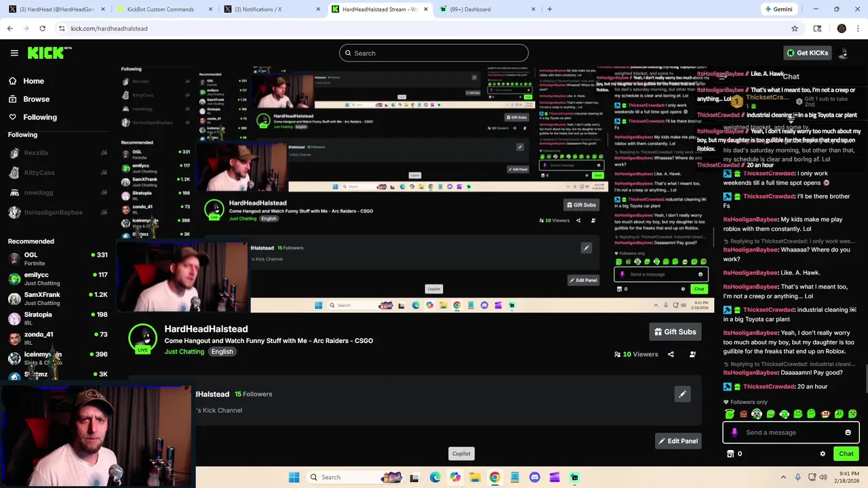Click the user icon beside the share icon
The width and height of the screenshot is (868, 488).
692,354
